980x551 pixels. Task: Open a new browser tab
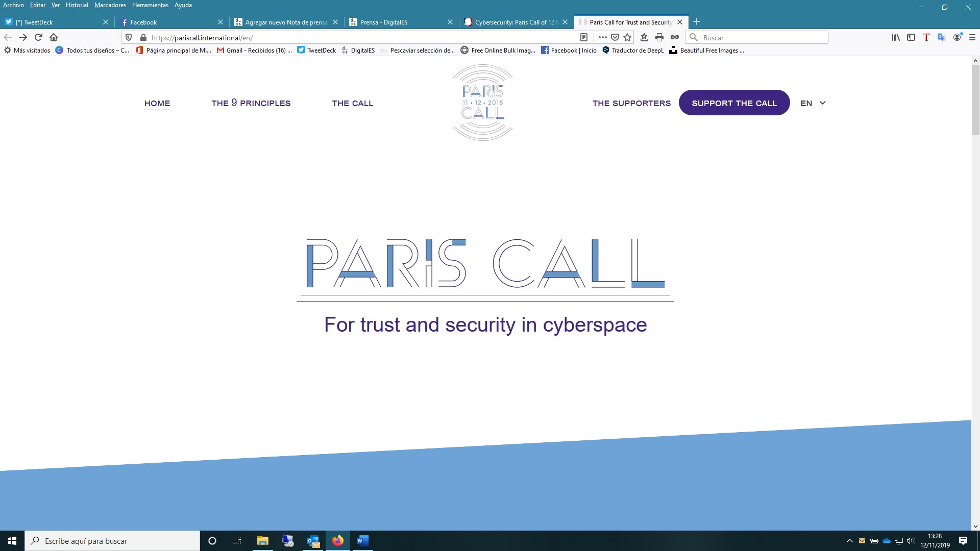pyautogui.click(x=697, y=22)
